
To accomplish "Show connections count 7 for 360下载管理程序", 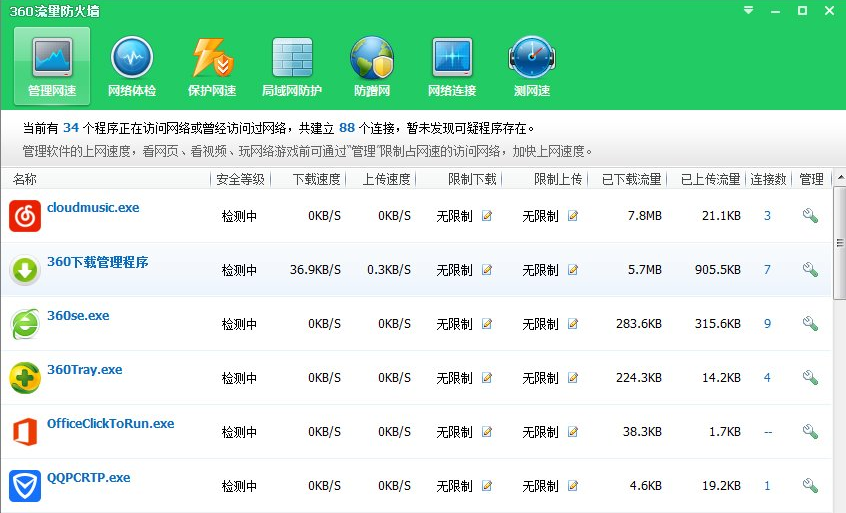I will click(767, 270).
